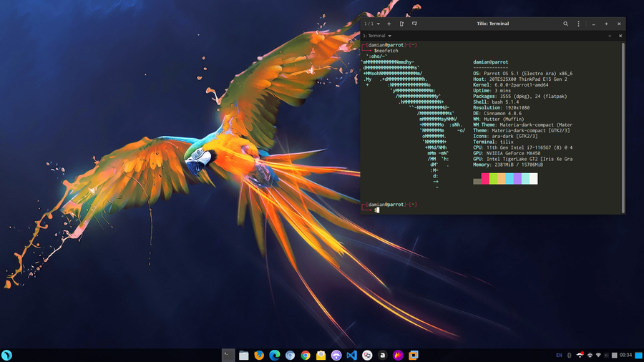Click the mustache tray icon with red badge
Screen dimensions: 644x362
(x=580, y=355)
